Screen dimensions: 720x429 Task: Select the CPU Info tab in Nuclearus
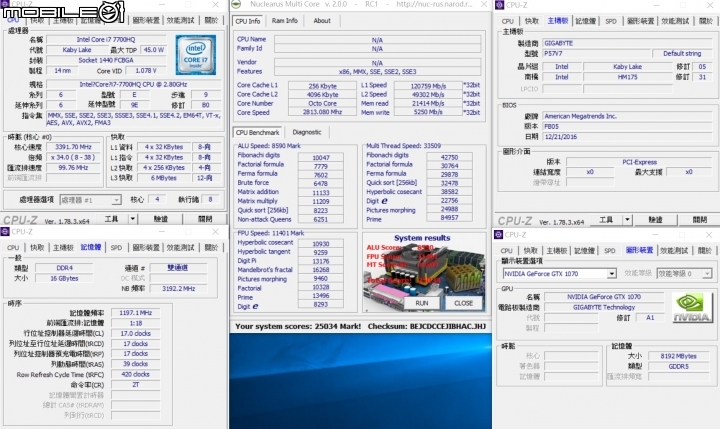click(248, 21)
